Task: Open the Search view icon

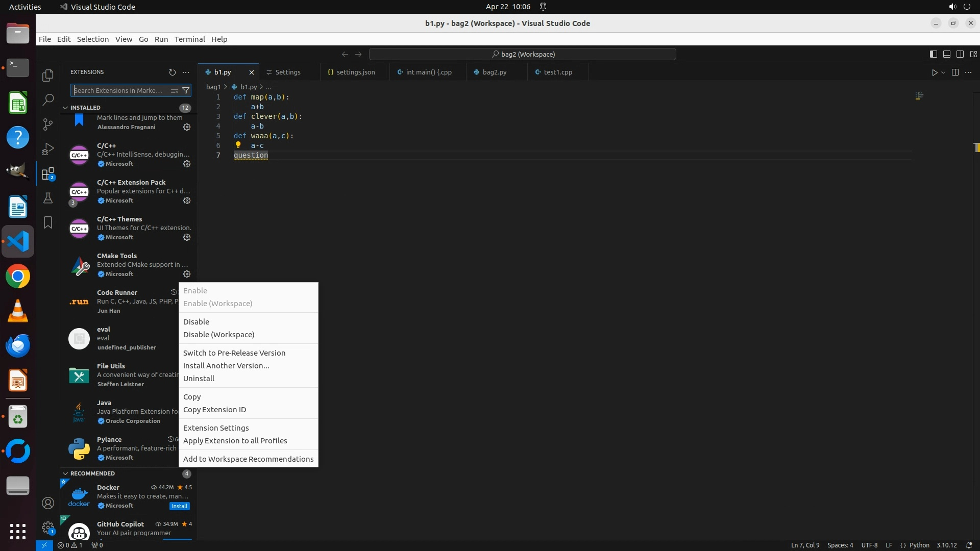Action: point(48,100)
